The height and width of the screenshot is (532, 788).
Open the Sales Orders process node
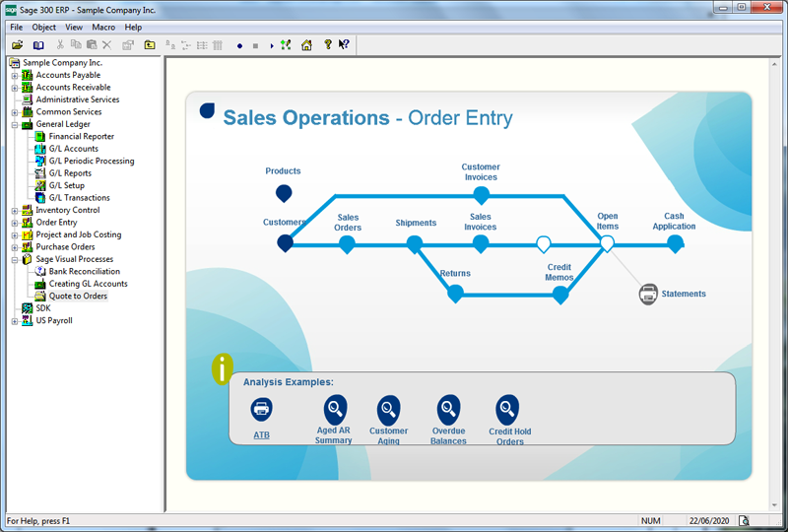(x=347, y=244)
